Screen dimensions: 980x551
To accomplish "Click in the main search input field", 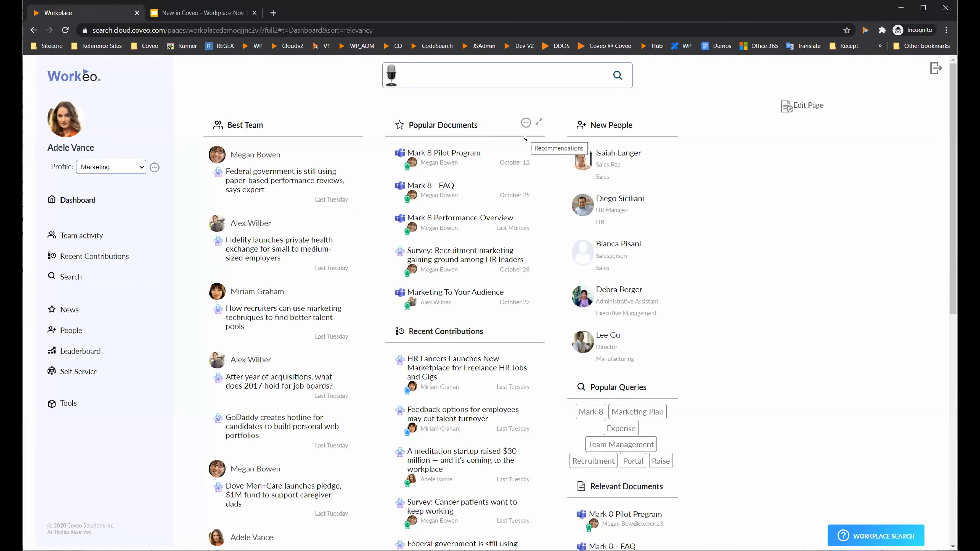I will click(502, 76).
